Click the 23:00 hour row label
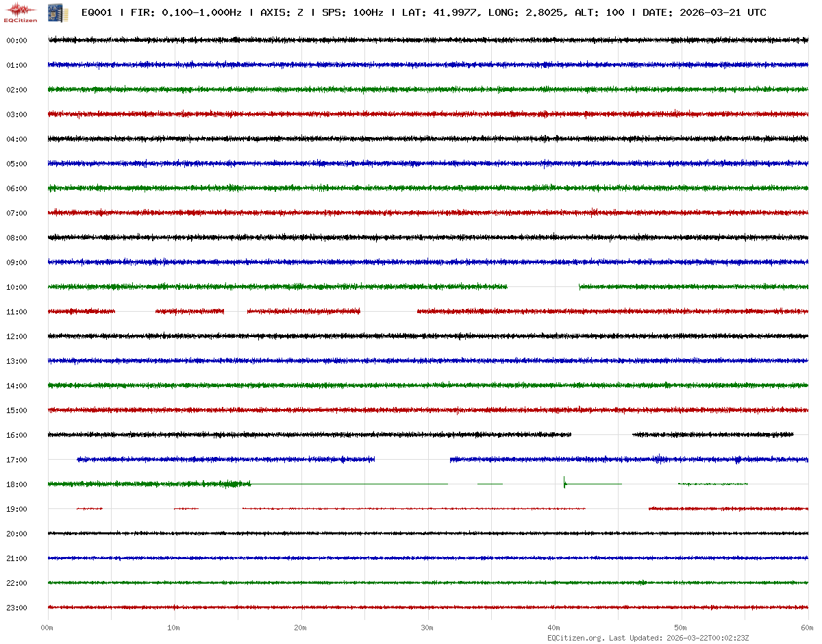The image size is (822, 644). click(x=16, y=608)
